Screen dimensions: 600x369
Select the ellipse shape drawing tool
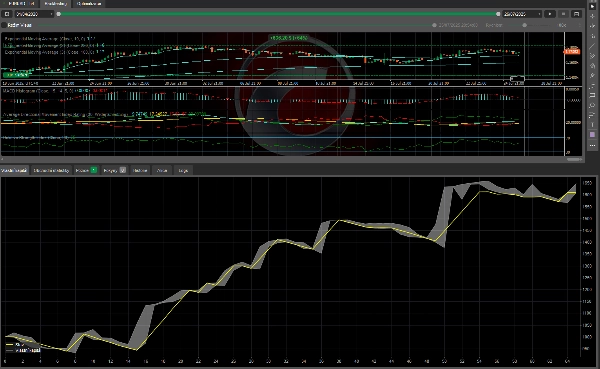592,105
